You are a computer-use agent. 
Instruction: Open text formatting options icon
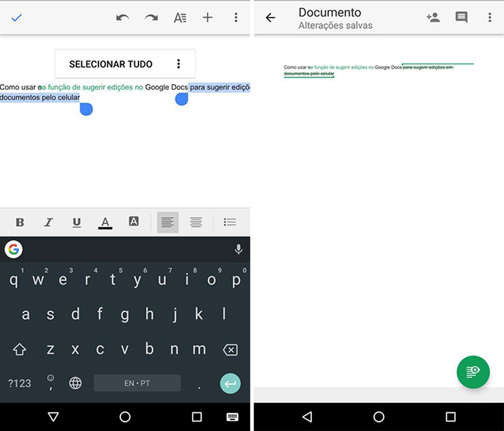180,17
